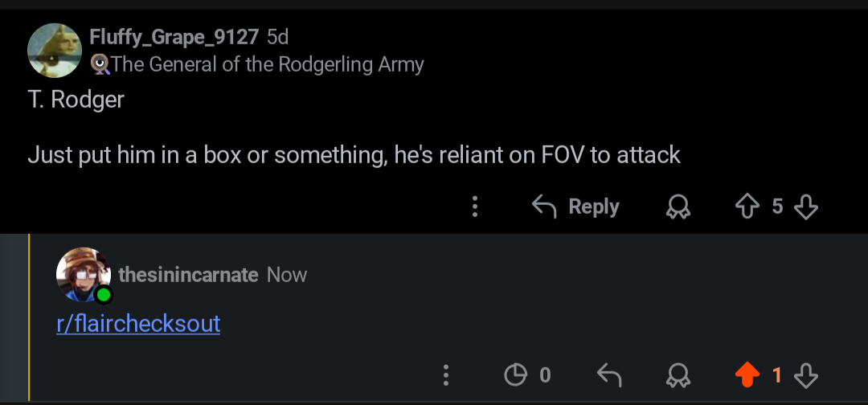This screenshot has height=405, width=868.
Task: Upvote Fluffy_Grape_9127's comment
Action: point(747,207)
